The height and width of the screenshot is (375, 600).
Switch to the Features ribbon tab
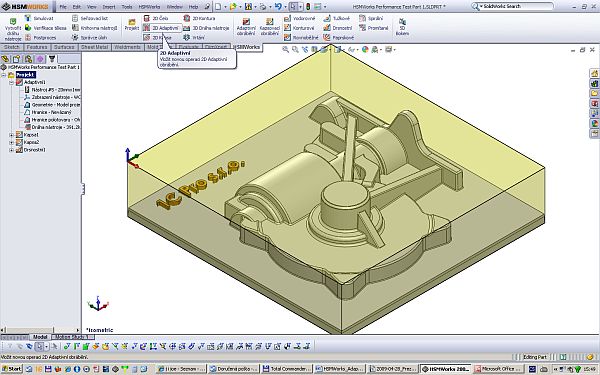click(x=37, y=47)
